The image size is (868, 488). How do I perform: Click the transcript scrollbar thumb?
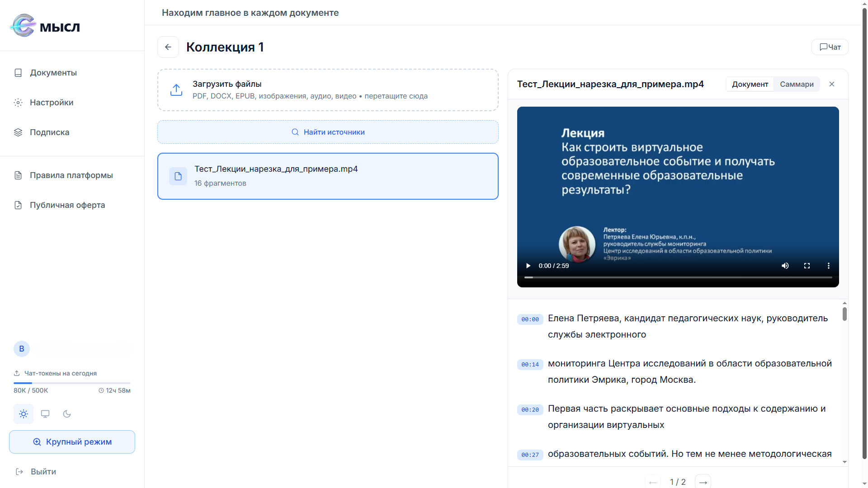click(844, 314)
